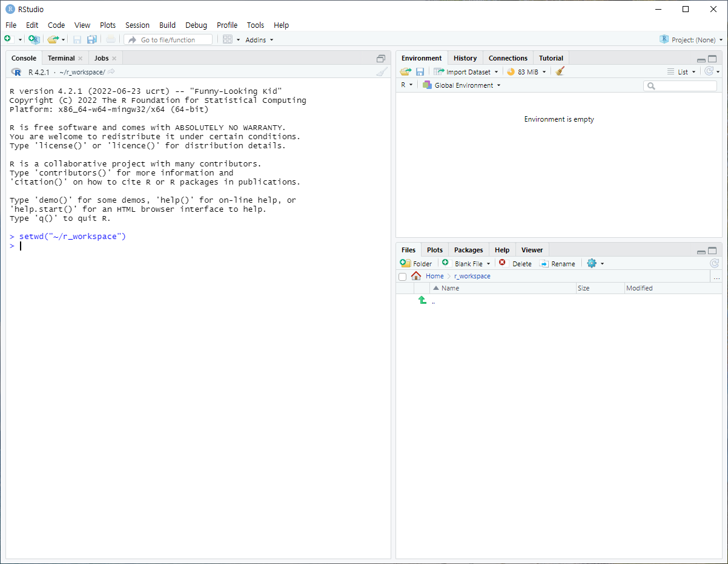Open the gear More options menu in Files
The width and height of the screenshot is (728, 564).
[x=595, y=263]
